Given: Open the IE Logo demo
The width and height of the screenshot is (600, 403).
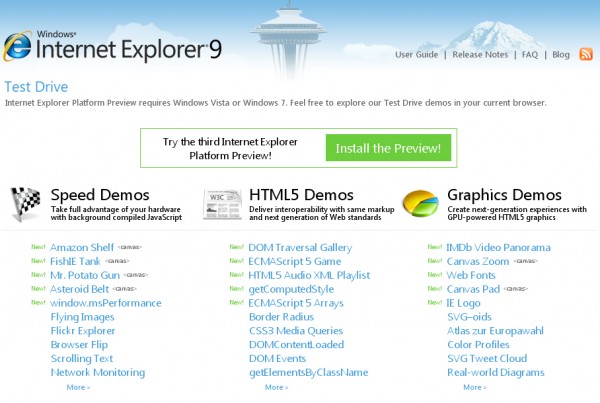Looking at the screenshot, I should (463, 303).
